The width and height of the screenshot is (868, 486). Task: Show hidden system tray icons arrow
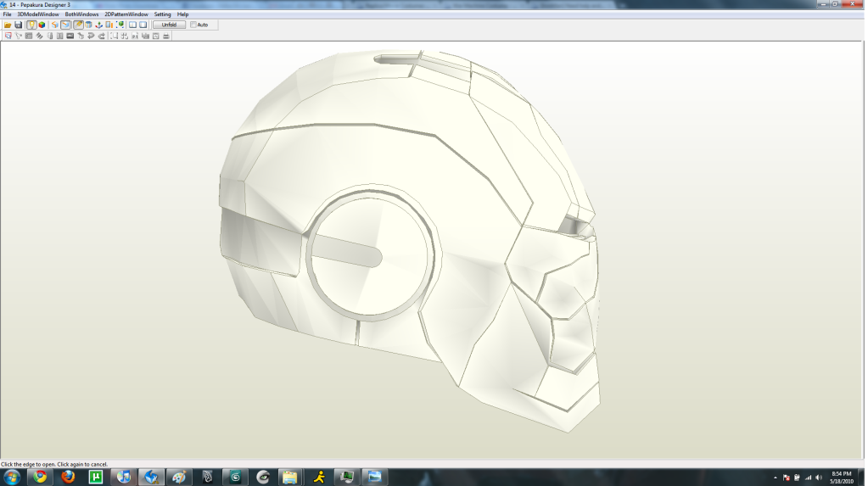click(x=775, y=478)
